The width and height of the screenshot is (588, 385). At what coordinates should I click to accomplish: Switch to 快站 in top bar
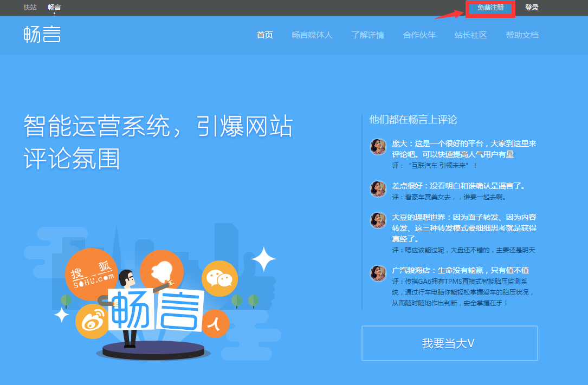pyautogui.click(x=30, y=8)
